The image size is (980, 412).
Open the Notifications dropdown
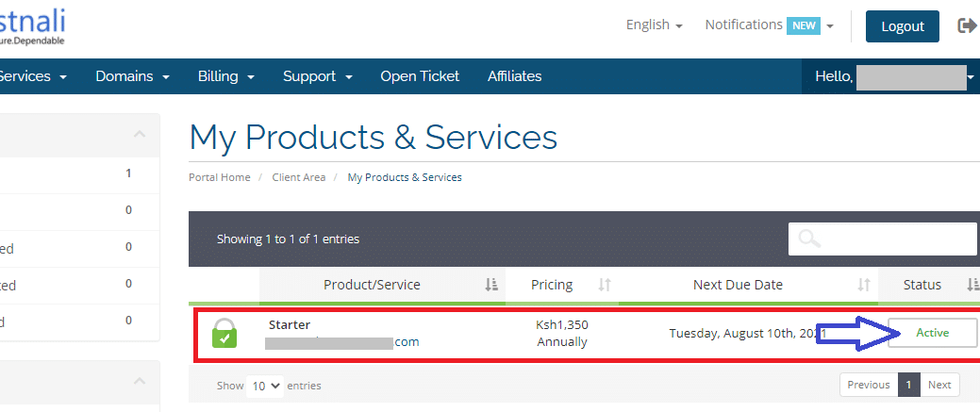(769, 25)
